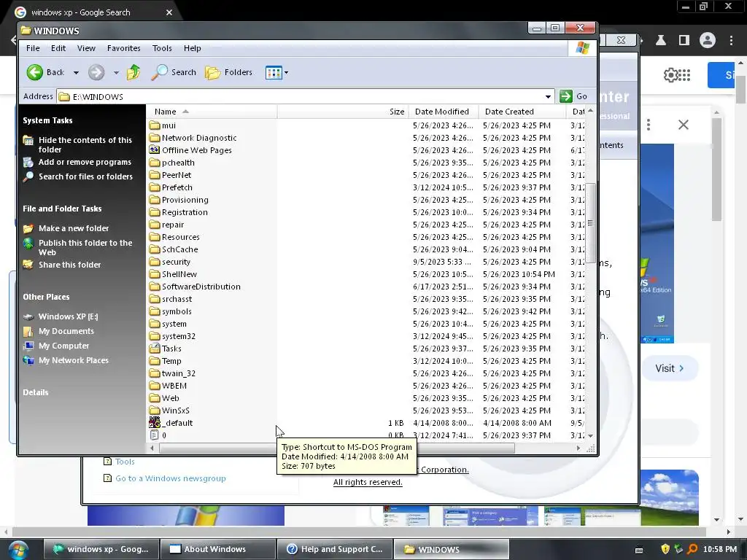Sort by the Name column header
Viewport: 747px width, 560px height.
point(212,112)
